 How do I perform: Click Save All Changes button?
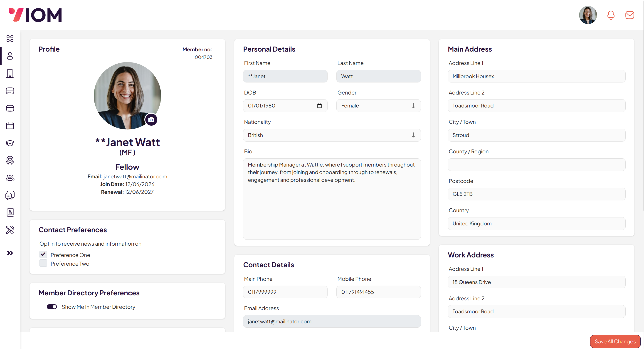(x=615, y=341)
